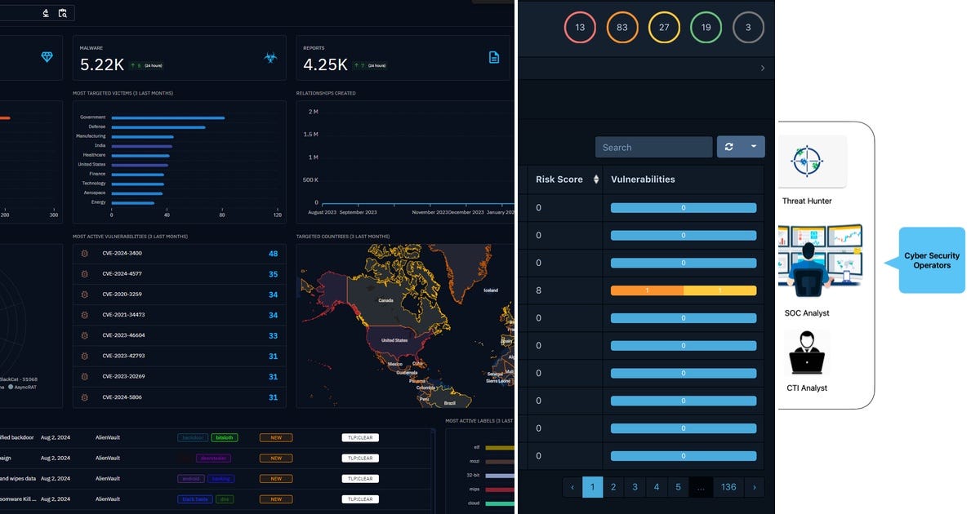This screenshot has width=980, height=514.
Task: Click the document icon on the Reports card
Action: tap(493, 57)
